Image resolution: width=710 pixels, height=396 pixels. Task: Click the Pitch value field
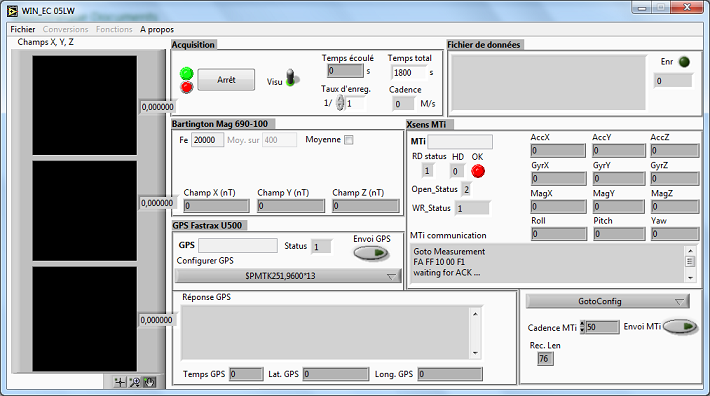click(x=619, y=234)
